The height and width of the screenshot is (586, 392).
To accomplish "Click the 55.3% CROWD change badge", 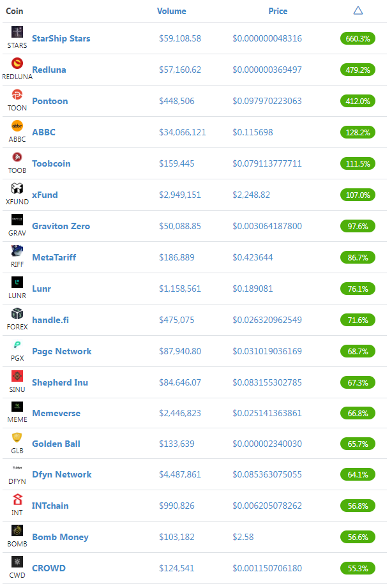I will [358, 568].
